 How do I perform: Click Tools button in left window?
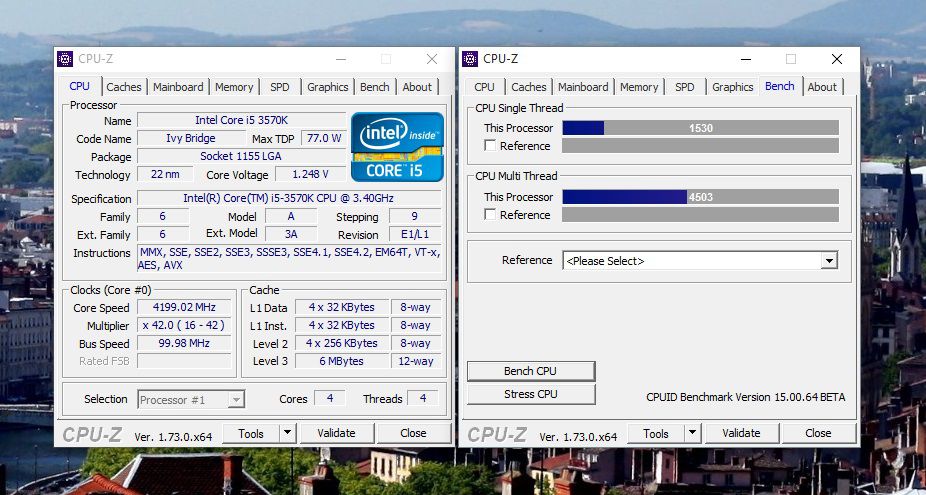251,434
